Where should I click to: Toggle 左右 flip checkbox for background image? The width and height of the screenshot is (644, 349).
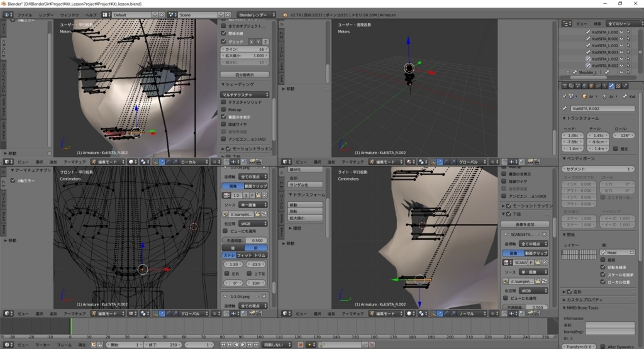point(226,274)
